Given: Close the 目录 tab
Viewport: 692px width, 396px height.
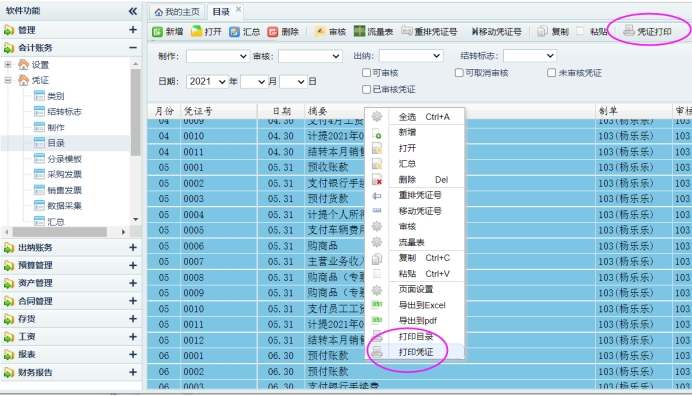Looking at the screenshot, I should tap(238, 9).
